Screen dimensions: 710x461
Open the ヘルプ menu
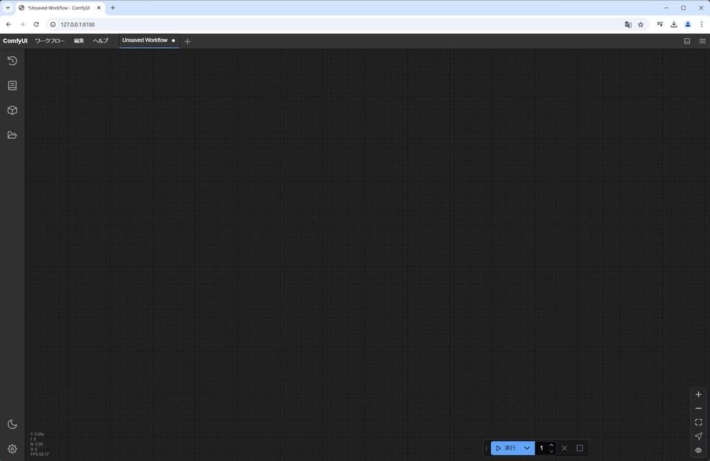pos(101,41)
